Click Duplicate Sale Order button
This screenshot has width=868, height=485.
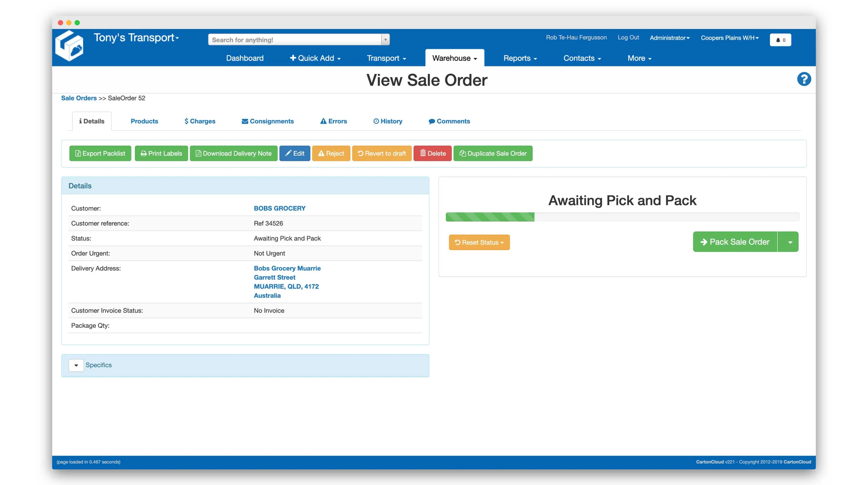pos(493,153)
